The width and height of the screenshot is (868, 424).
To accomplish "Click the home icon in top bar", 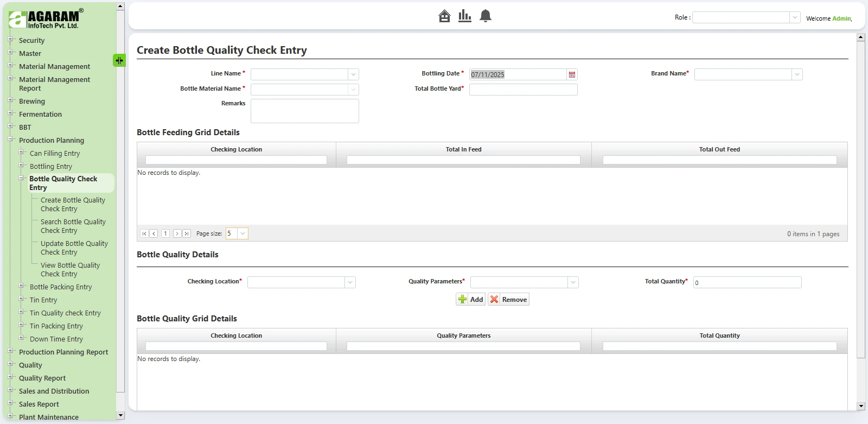I will [x=444, y=16].
